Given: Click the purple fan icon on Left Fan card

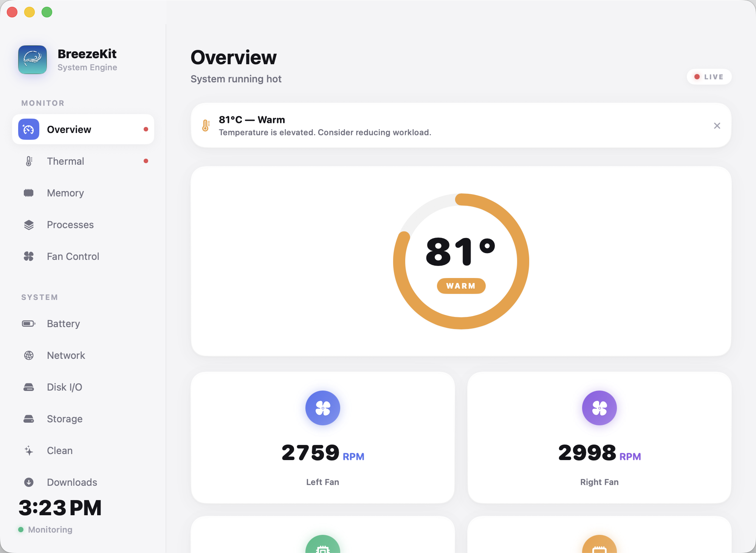Looking at the screenshot, I should [322, 408].
